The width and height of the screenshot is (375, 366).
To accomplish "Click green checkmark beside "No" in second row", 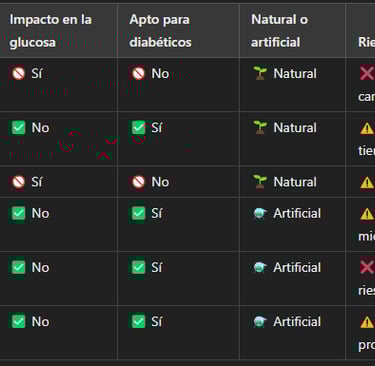I will pos(19,128).
